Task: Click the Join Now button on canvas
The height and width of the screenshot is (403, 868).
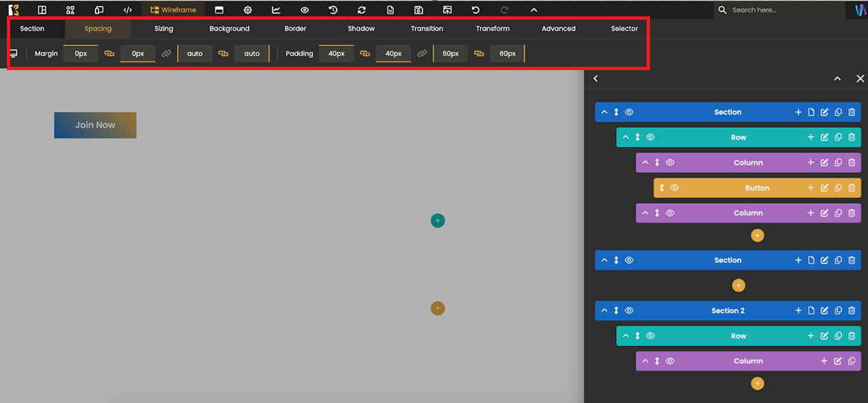Action: [95, 125]
